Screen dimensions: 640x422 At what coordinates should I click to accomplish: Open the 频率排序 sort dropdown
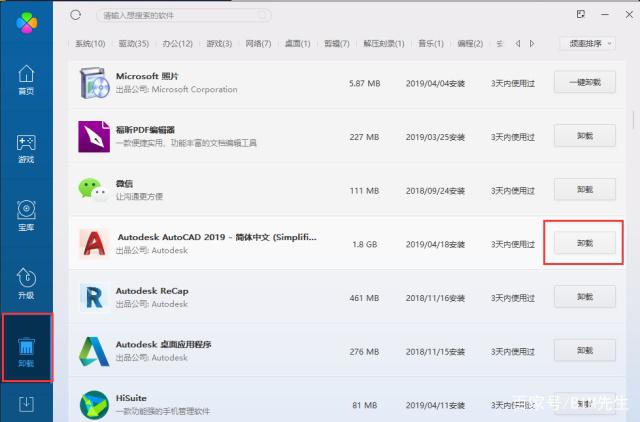pos(587,44)
